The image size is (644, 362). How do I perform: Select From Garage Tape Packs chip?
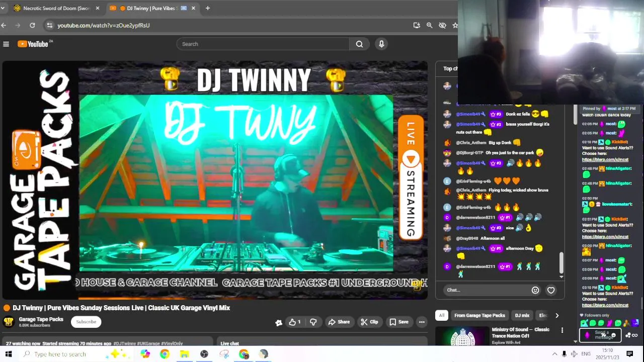[x=479, y=315]
